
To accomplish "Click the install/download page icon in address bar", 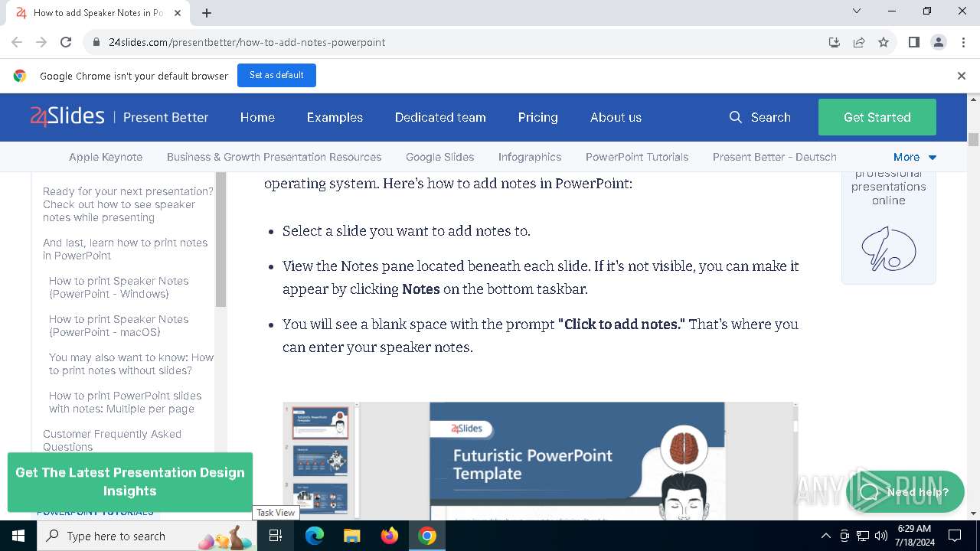I will click(x=835, y=42).
